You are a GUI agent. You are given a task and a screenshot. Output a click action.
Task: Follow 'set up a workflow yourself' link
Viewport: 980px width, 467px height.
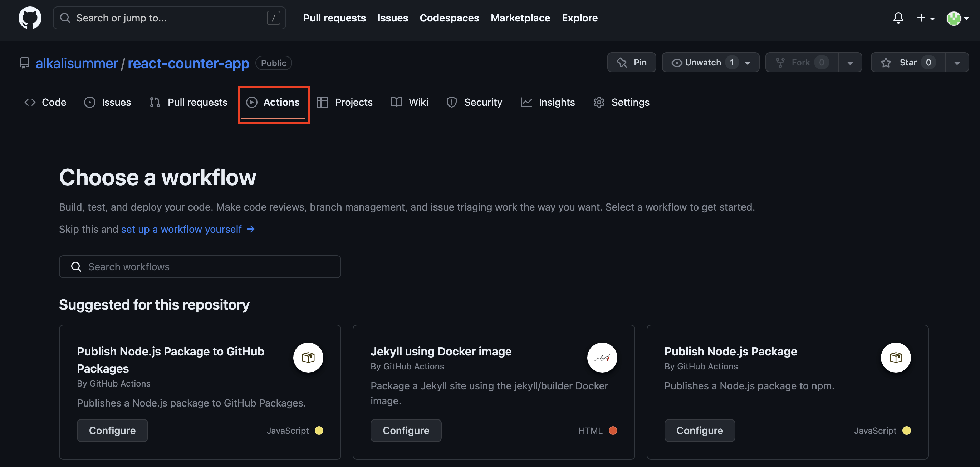coord(181,229)
